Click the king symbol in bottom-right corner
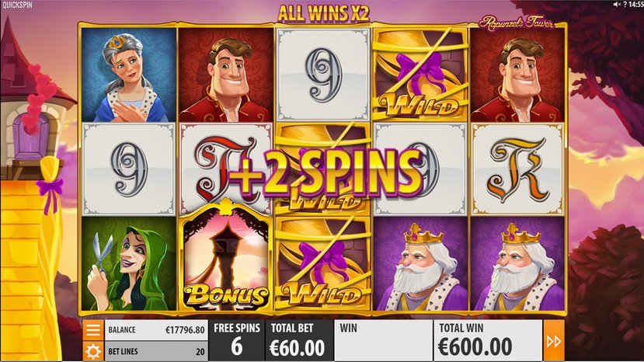Viewport: 644px width, 362px height. coord(517,263)
